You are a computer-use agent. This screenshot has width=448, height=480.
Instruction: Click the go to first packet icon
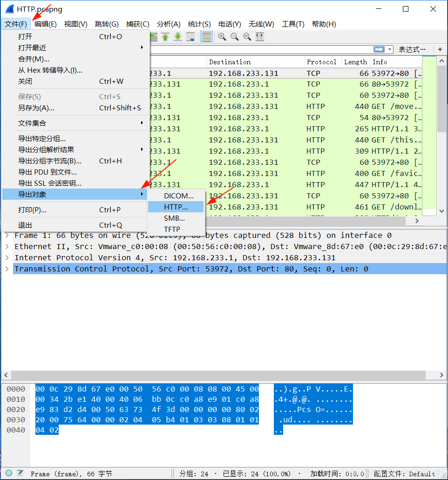(x=165, y=37)
